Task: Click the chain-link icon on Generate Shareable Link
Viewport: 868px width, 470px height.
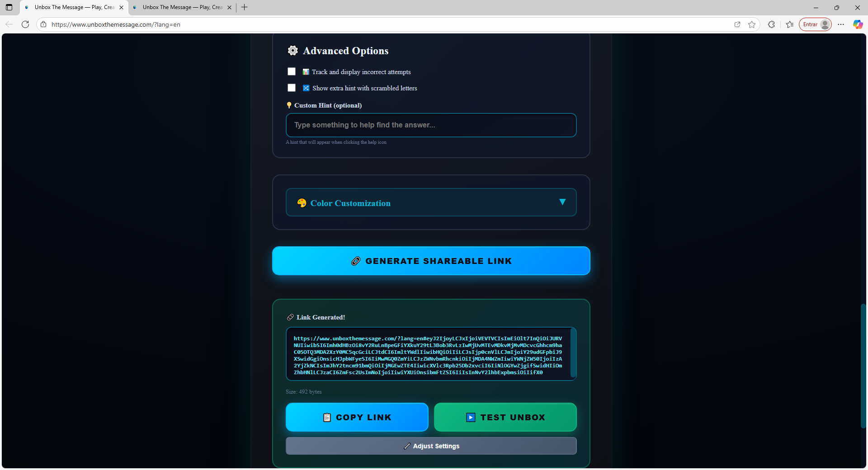Action: 356,261
